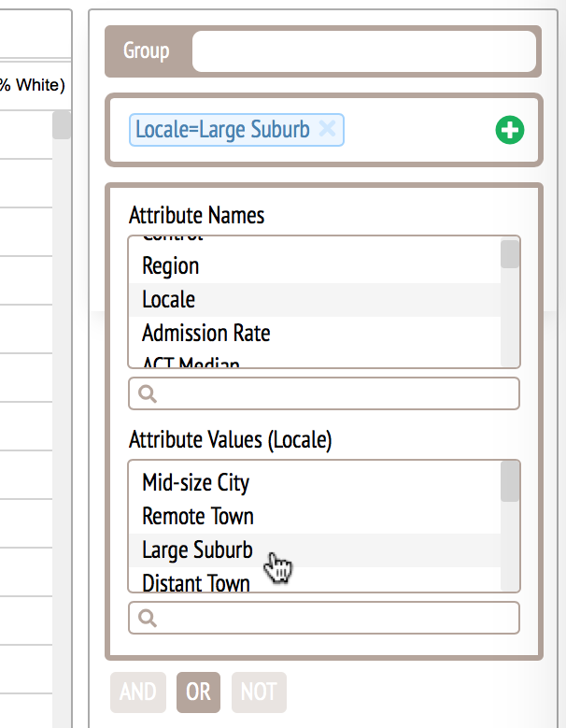Select Locale attribute name
The width and height of the screenshot is (566, 728).
tap(169, 300)
